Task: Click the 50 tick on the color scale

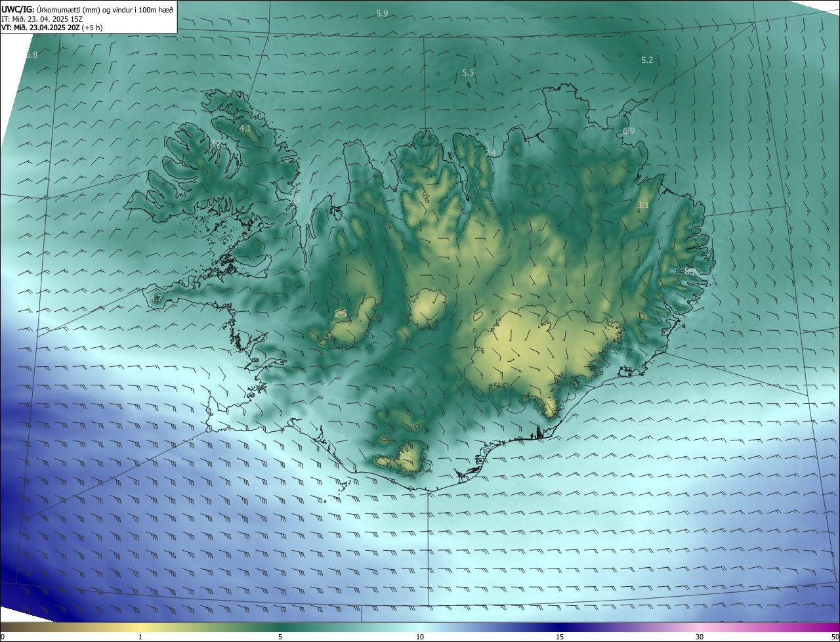Action: coord(835,637)
